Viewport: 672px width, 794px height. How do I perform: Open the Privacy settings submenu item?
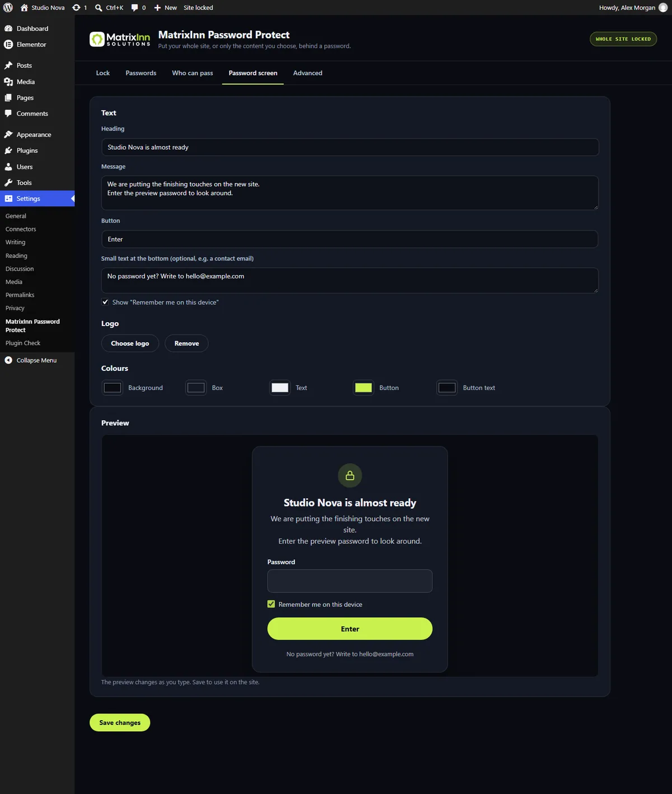click(15, 308)
